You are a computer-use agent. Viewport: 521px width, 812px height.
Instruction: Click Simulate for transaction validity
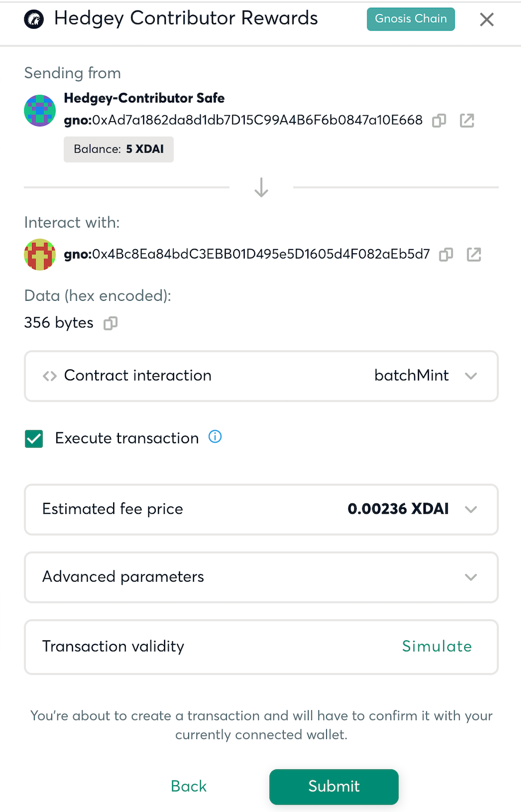(x=437, y=646)
